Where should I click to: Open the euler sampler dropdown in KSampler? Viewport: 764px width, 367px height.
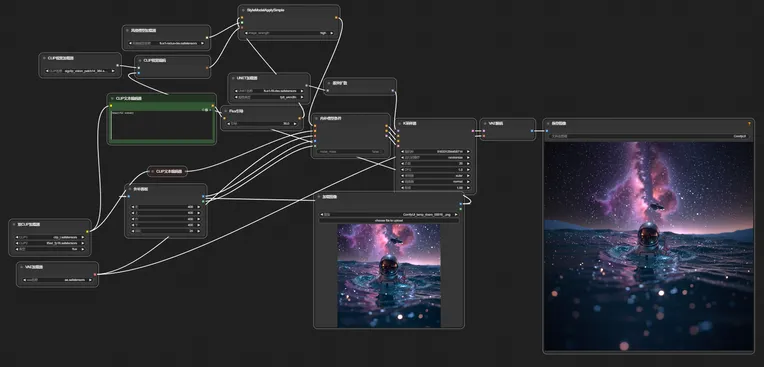click(x=436, y=175)
